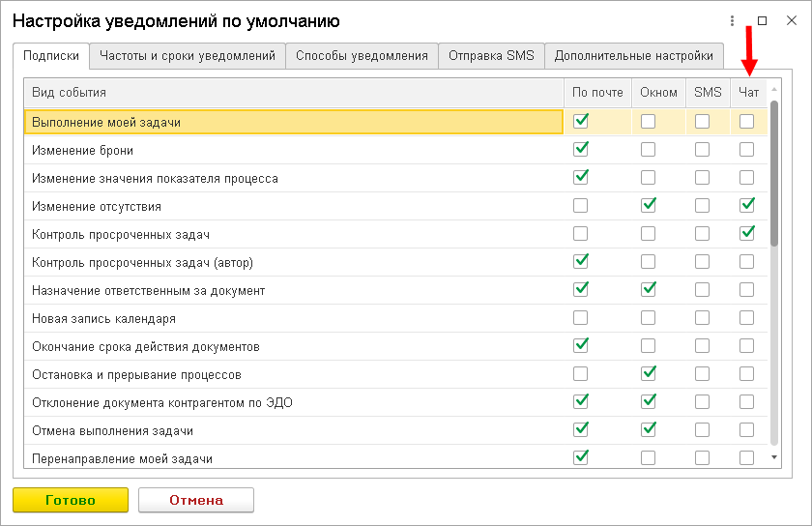Switch to 'Частоты и сроки уведомлений' tab
This screenshot has height=526, width=812.
click(188, 56)
